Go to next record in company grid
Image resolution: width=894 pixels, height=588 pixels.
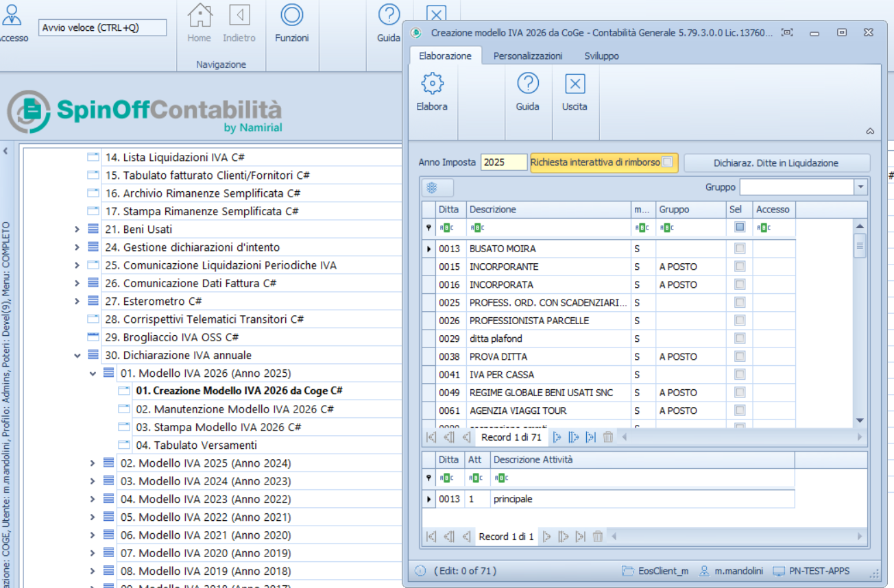tap(557, 437)
